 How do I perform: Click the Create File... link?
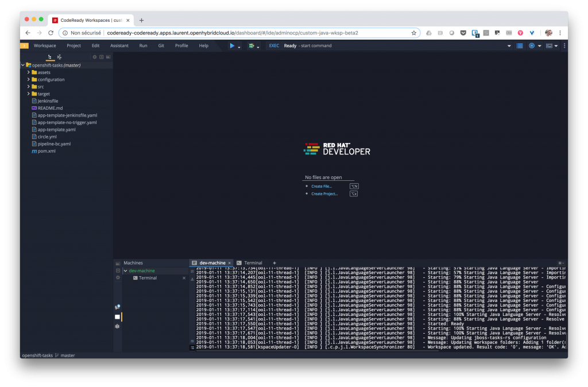point(321,186)
